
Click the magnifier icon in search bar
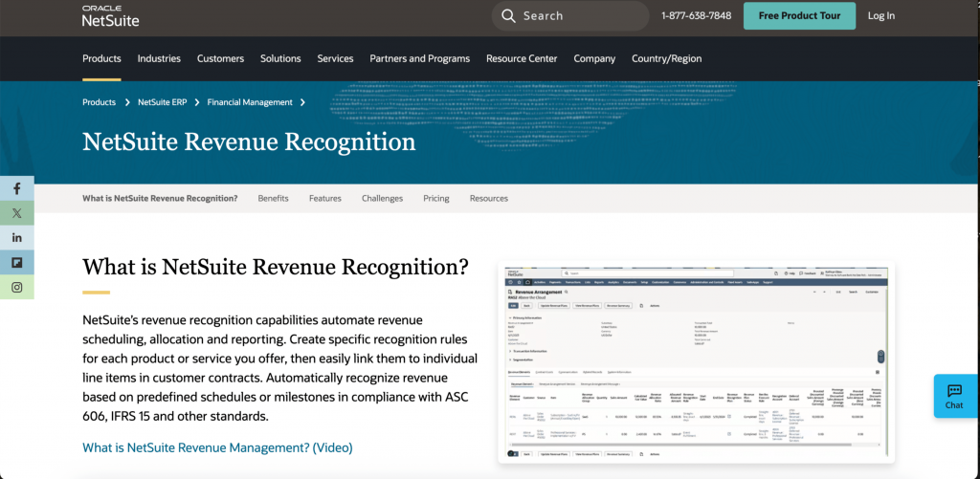[x=509, y=15]
